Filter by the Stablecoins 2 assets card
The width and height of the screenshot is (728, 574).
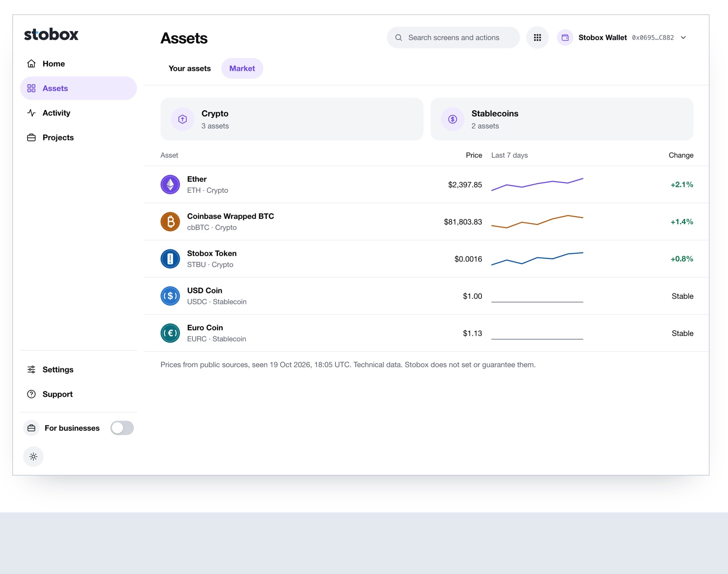tap(562, 119)
